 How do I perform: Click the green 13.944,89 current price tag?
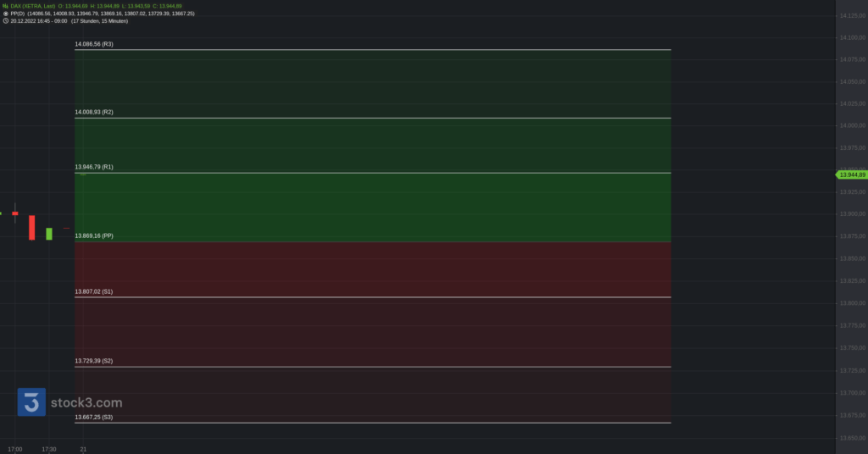tap(851, 174)
